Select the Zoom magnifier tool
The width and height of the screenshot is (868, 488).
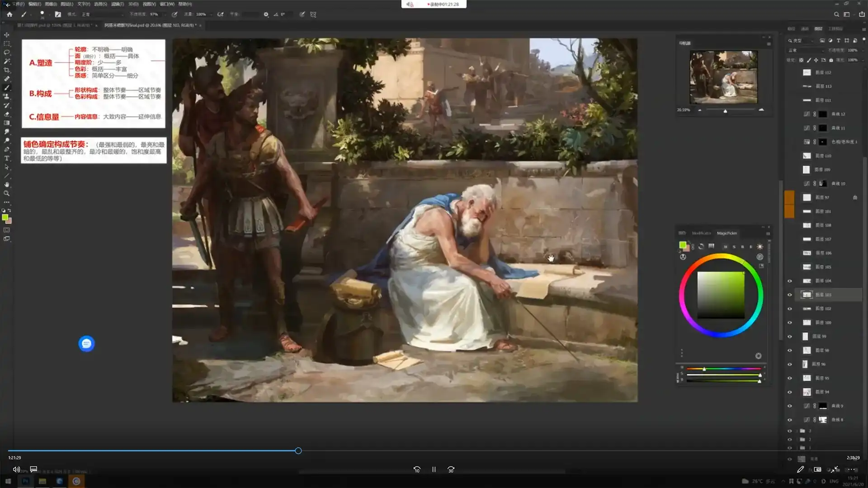pyautogui.click(x=7, y=193)
